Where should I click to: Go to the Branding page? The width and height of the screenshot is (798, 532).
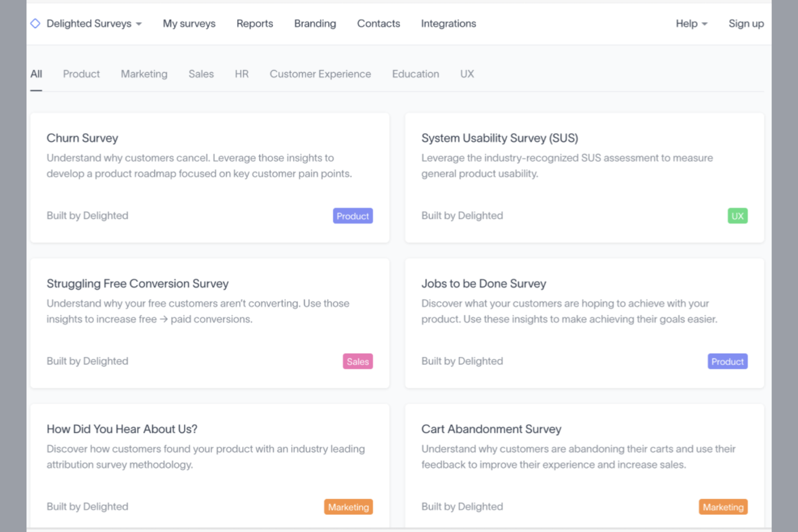(315, 23)
